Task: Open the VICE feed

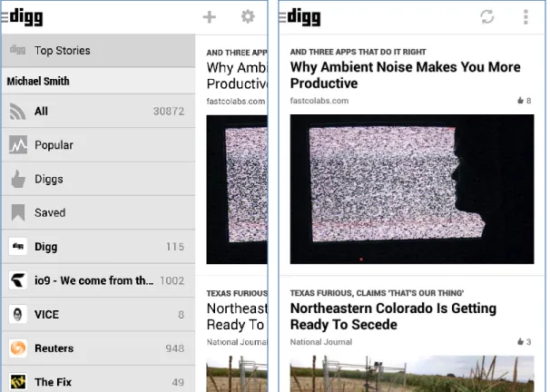Action: pos(98,314)
